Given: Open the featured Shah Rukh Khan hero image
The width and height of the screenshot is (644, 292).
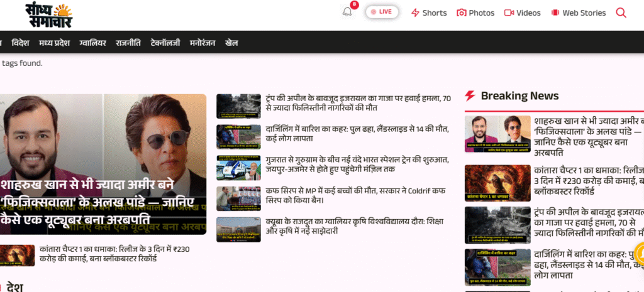Looking at the screenshot, I should pyautogui.click(x=103, y=164).
